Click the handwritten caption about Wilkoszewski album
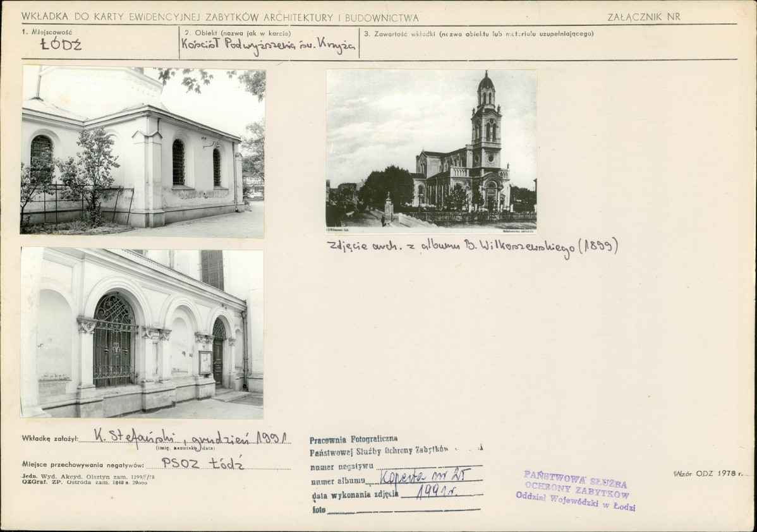Image resolution: width=757 pixels, height=532 pixels. 471,247
